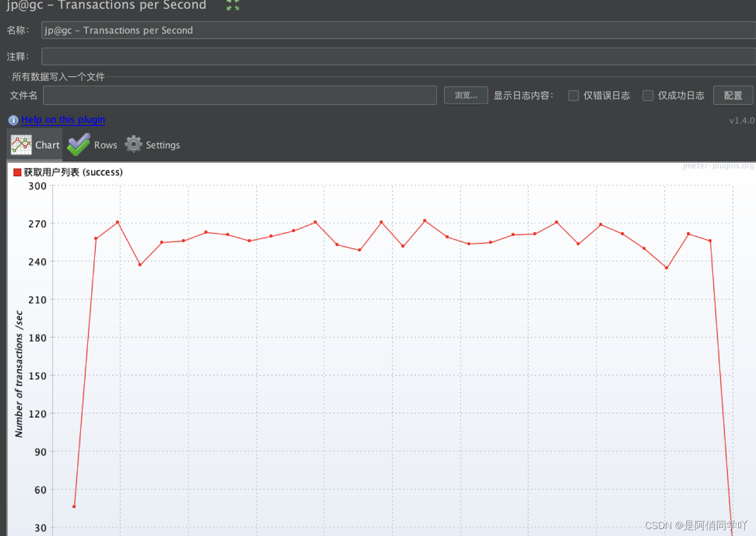Click the 60 y-axis value
Image resolution: width=756 pixels, height=536 pixels.
40,490
